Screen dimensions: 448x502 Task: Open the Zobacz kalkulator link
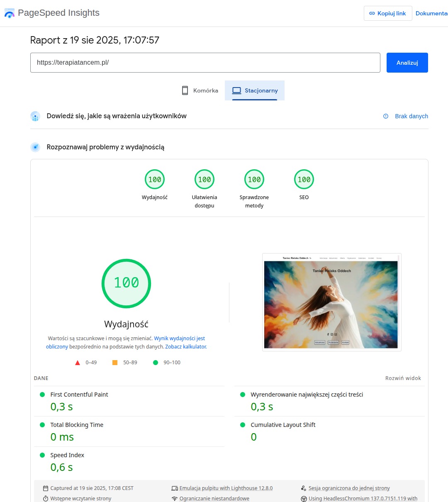pos(185,346)
